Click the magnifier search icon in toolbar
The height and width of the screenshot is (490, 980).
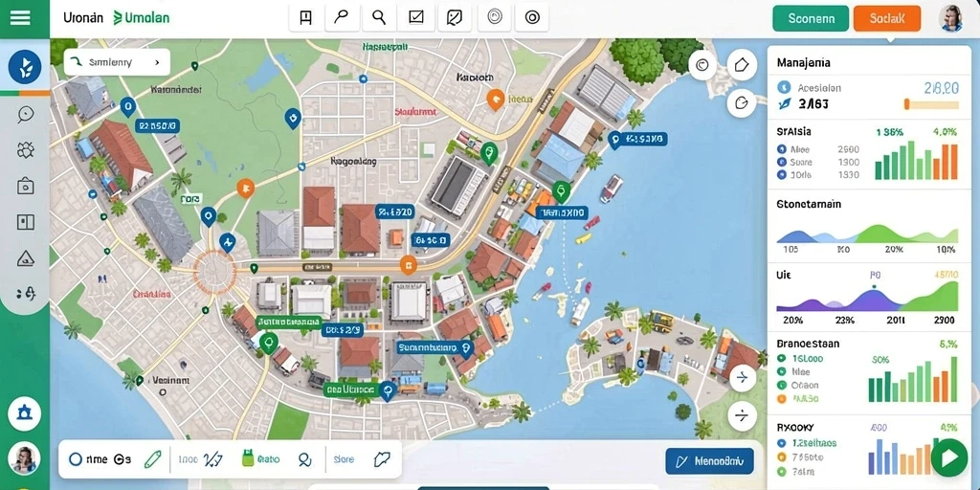pyautogui.click(x=379, y=17)
